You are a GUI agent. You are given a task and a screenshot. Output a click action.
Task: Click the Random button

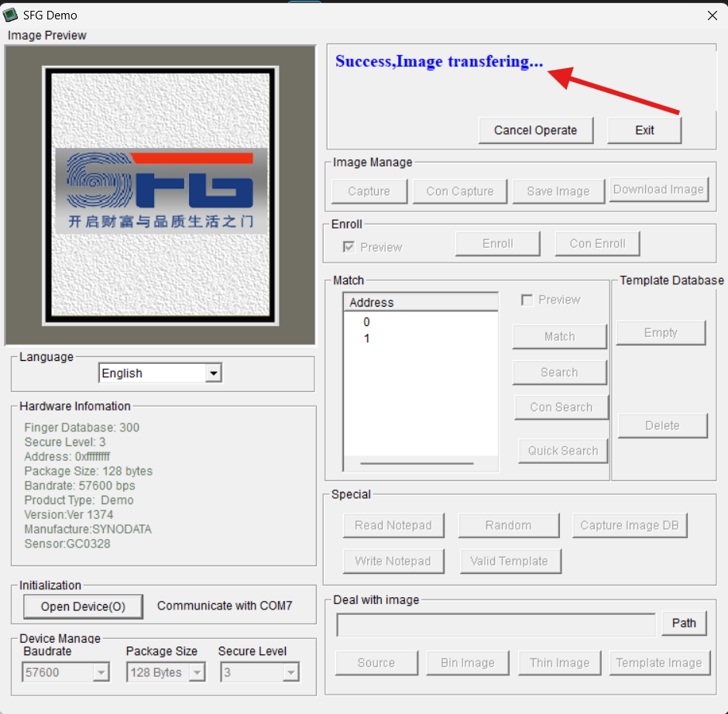tap(508, 526)
